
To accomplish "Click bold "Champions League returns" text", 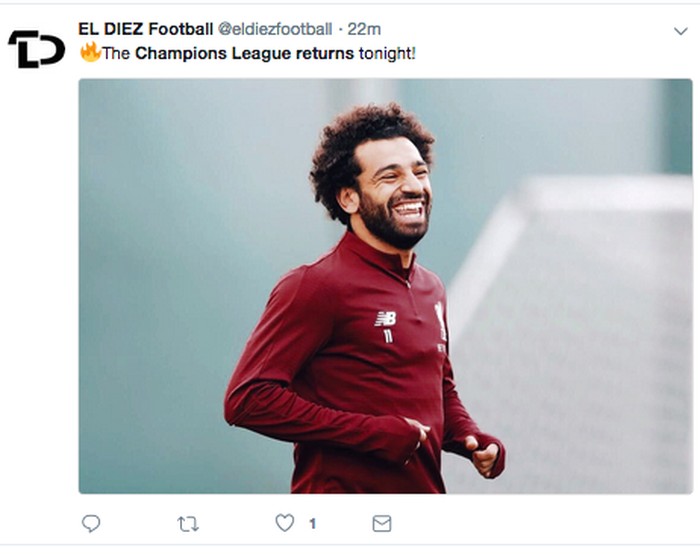I will (x=244, y=53).
